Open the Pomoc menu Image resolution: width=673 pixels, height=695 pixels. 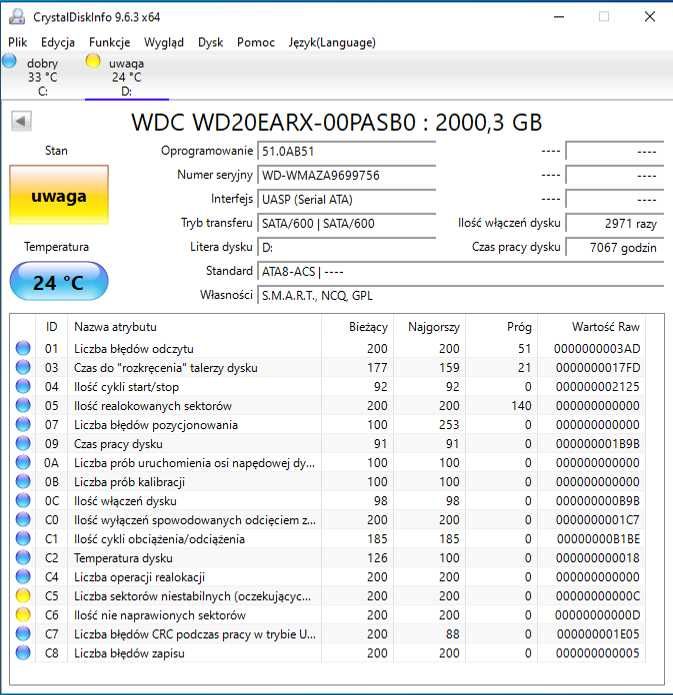tap(256, 42)
